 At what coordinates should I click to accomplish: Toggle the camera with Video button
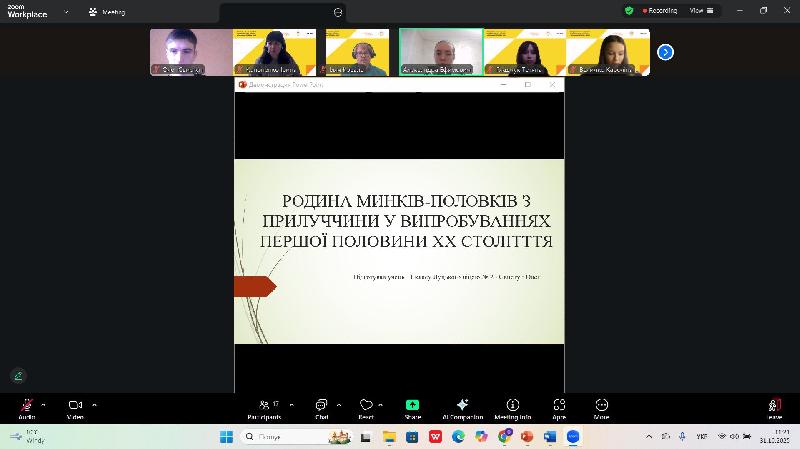pos(75,406)
